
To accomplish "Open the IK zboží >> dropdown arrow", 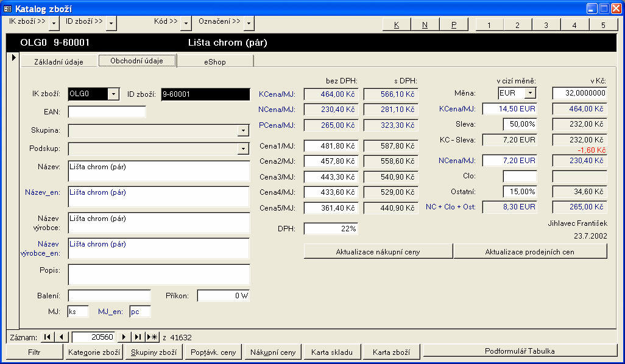I will click(x=54, y=23).
